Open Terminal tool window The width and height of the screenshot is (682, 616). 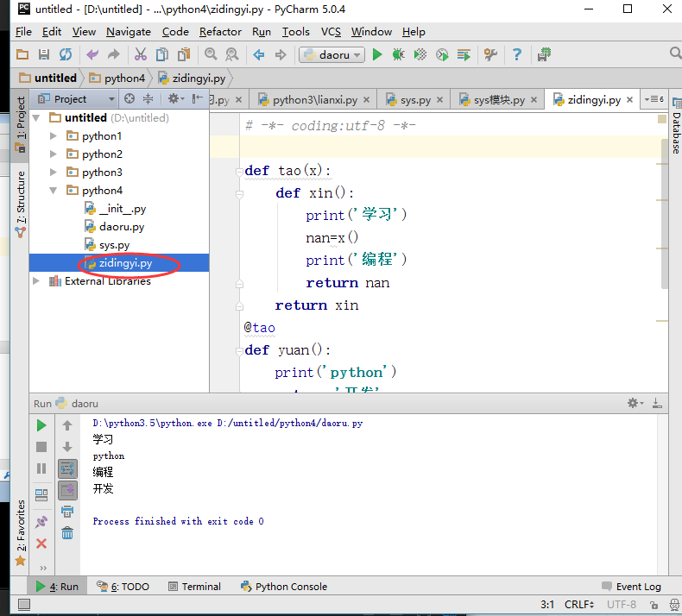194,587
